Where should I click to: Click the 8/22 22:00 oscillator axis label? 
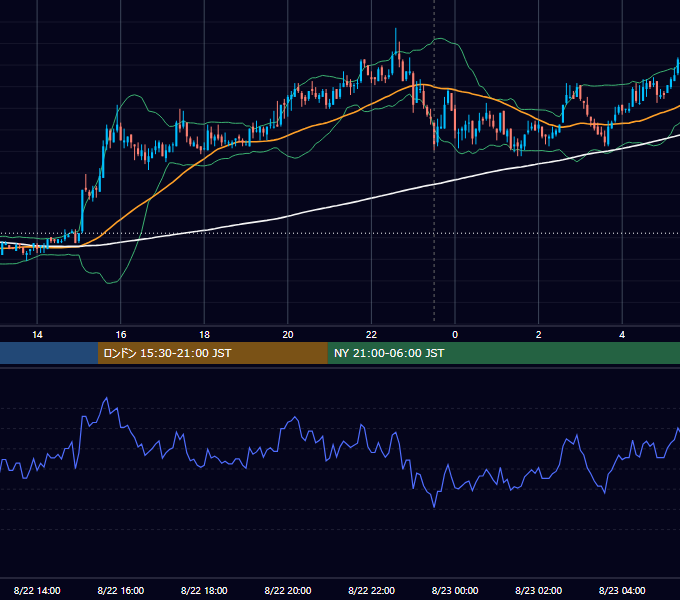(371, 590)
